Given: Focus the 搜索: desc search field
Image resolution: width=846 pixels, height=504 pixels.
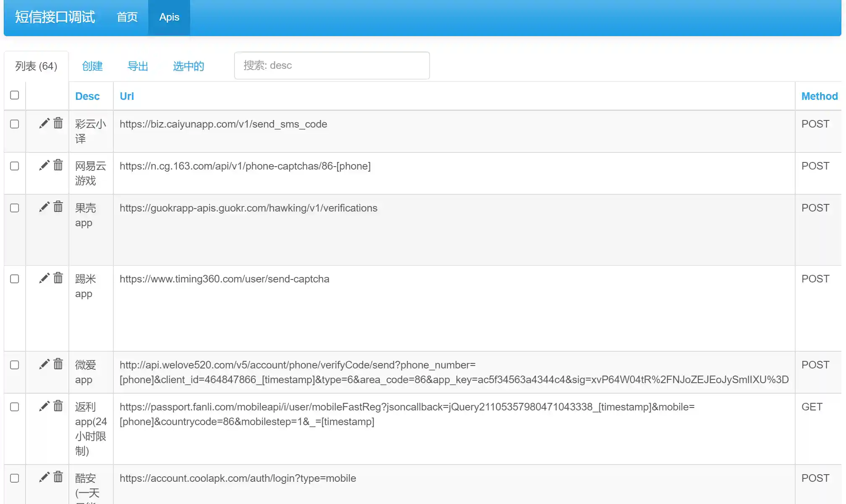Looking at the screenshot, I should coord(332,65).
